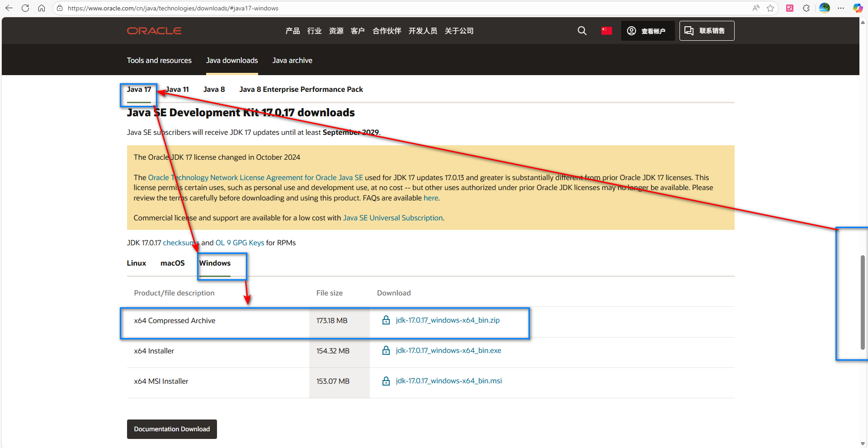Open the Oracle site search icon

pos(582,31)
